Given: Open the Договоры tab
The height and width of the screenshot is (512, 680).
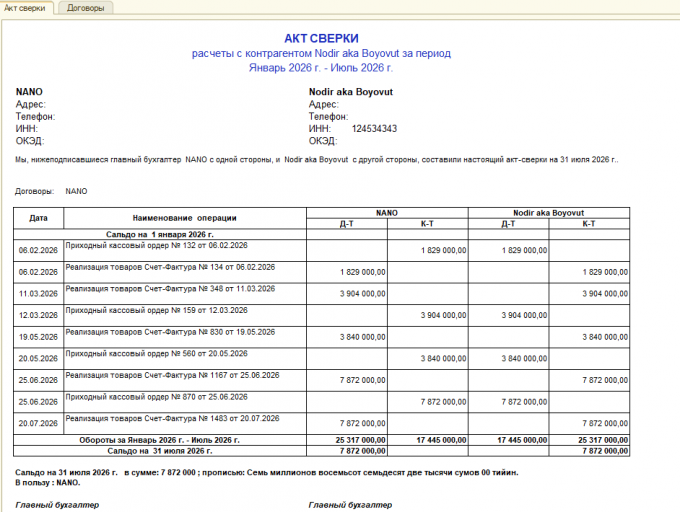Looking at the screenshot, I should [x=85, y=8].
